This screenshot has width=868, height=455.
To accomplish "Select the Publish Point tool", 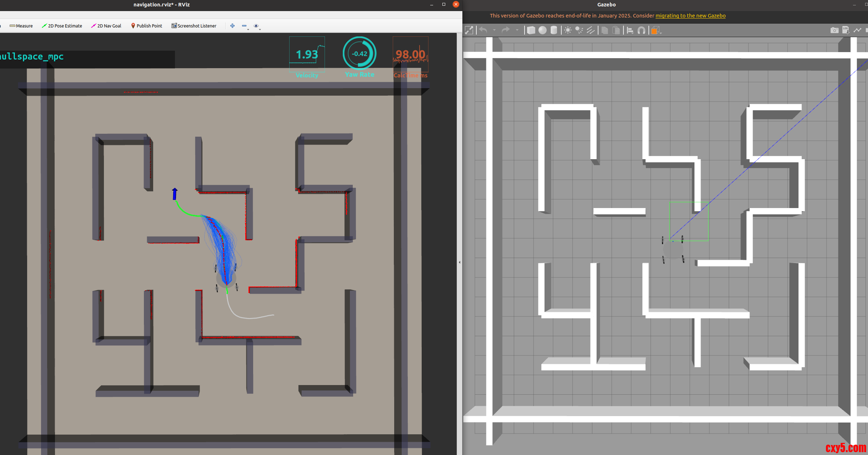I will pyautogui.click(x=146, y=26).
